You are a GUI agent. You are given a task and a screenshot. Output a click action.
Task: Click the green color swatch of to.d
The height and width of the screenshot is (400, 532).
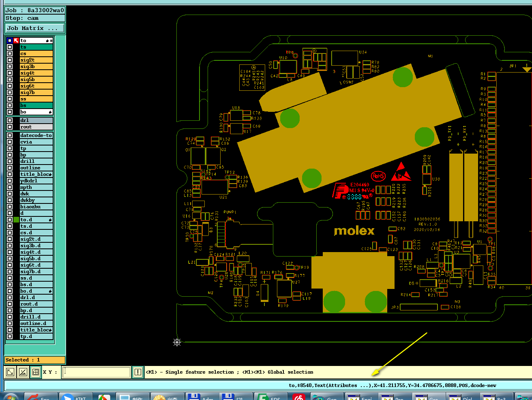click(x=16, y=220)
